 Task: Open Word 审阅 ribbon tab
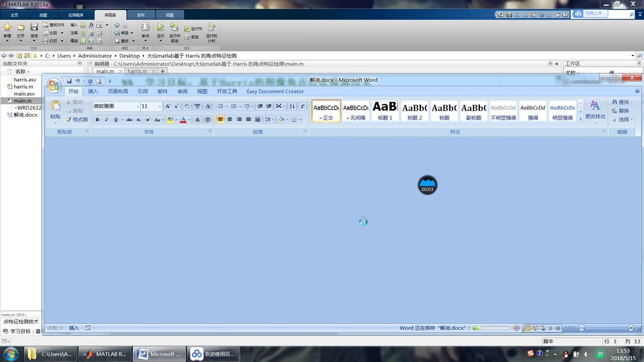[182, 92]
